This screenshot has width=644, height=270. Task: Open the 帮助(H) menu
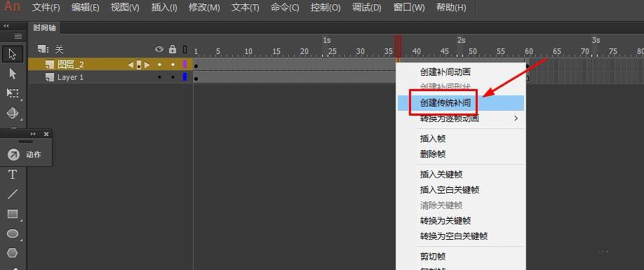point(450,8)
